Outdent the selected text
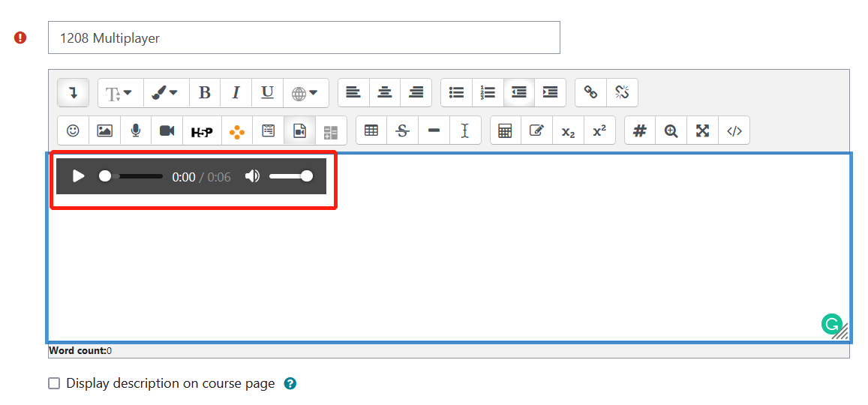This screenshot has height=405, width=868. pyautogui.click(x=518, y=93)
